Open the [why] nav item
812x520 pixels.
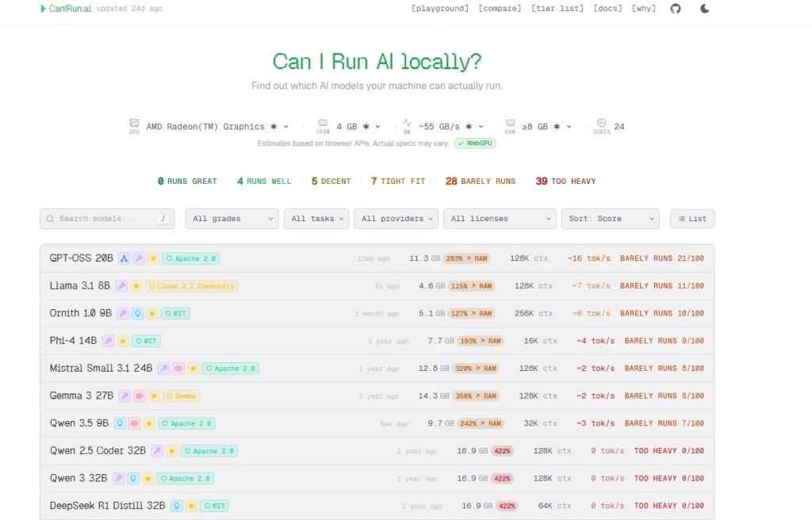[x=644, y=8]
